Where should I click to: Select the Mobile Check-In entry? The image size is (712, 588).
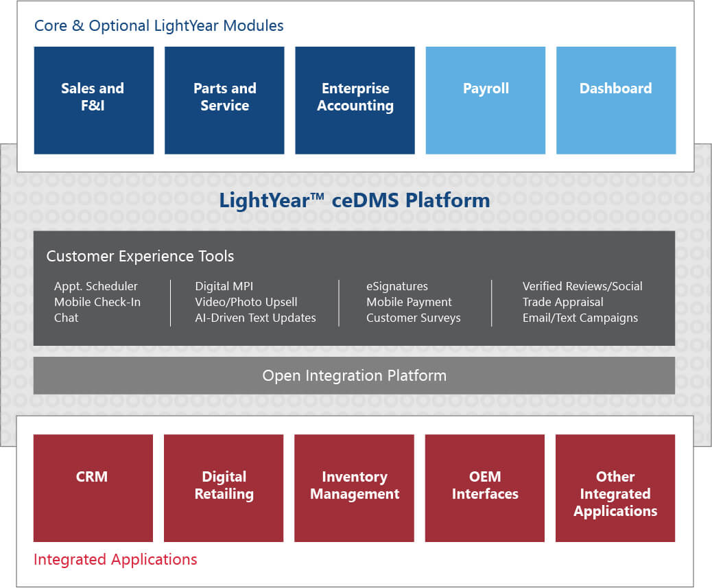pos(97,302)
